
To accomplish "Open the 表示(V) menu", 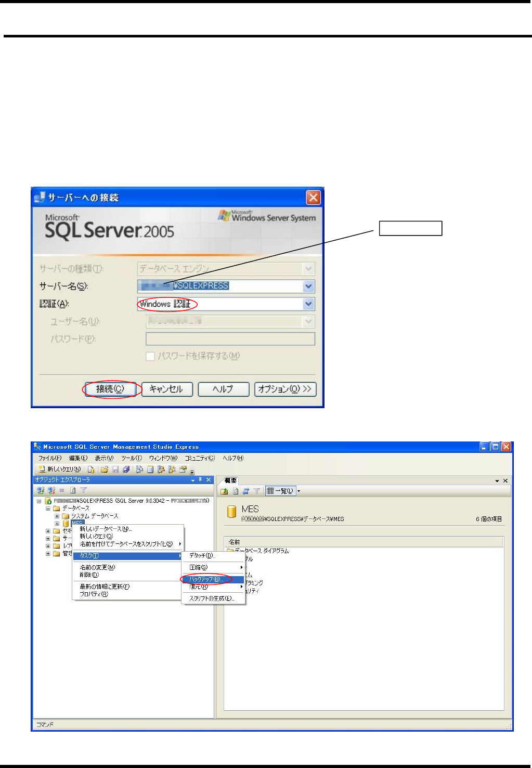I will [x=104, y=458].
